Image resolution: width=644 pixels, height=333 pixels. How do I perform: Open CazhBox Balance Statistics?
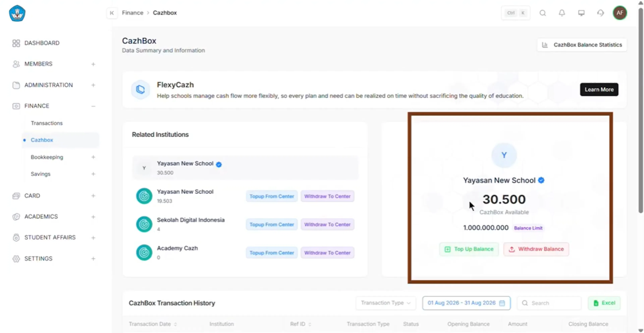(582, 45)
